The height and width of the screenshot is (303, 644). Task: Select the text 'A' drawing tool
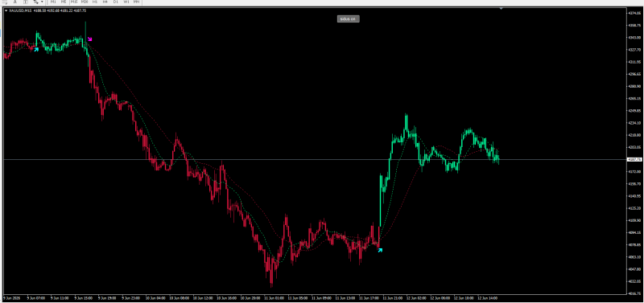(15, 2)
